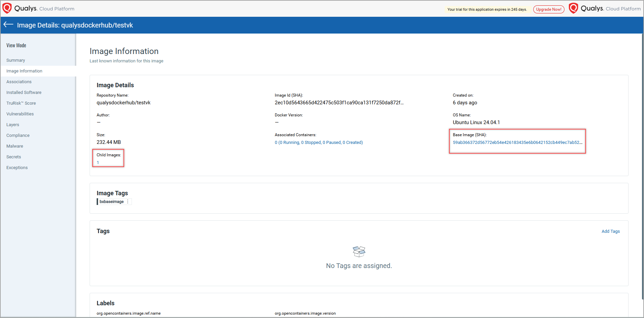Screen dimensions: 644x318
Task: Open the Layers view
Action: 13,125
